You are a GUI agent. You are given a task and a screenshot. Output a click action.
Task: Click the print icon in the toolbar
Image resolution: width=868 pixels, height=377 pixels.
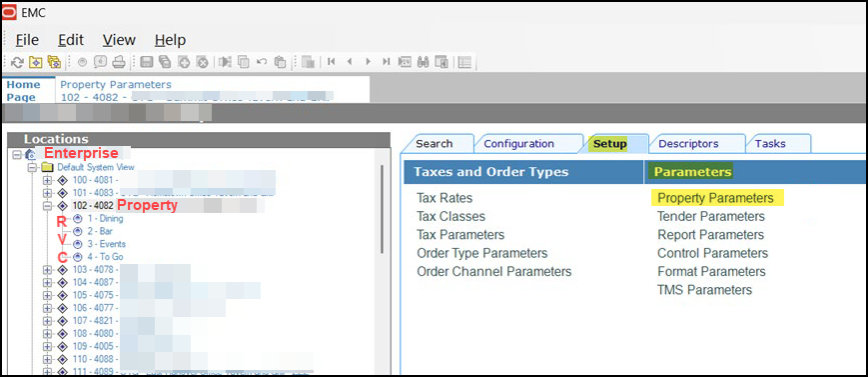(x=119, y=62)
